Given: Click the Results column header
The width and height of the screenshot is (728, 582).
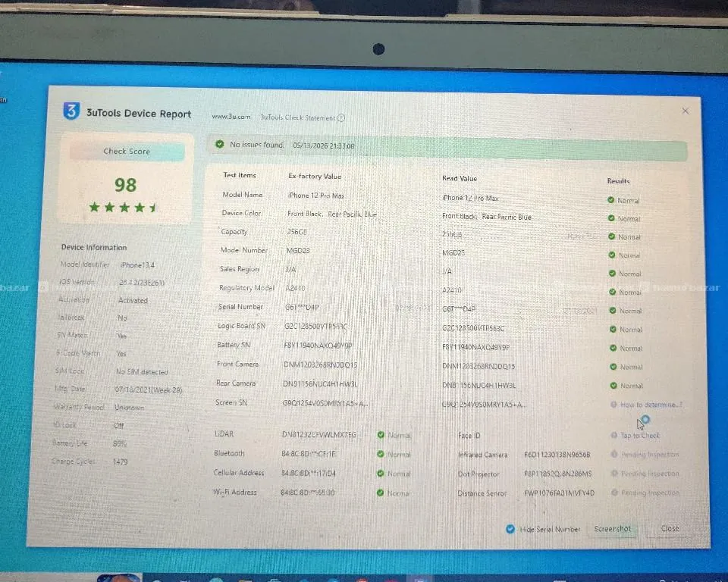Looking at the screenshot, I should pyautogui.click(x=619, y=181).
